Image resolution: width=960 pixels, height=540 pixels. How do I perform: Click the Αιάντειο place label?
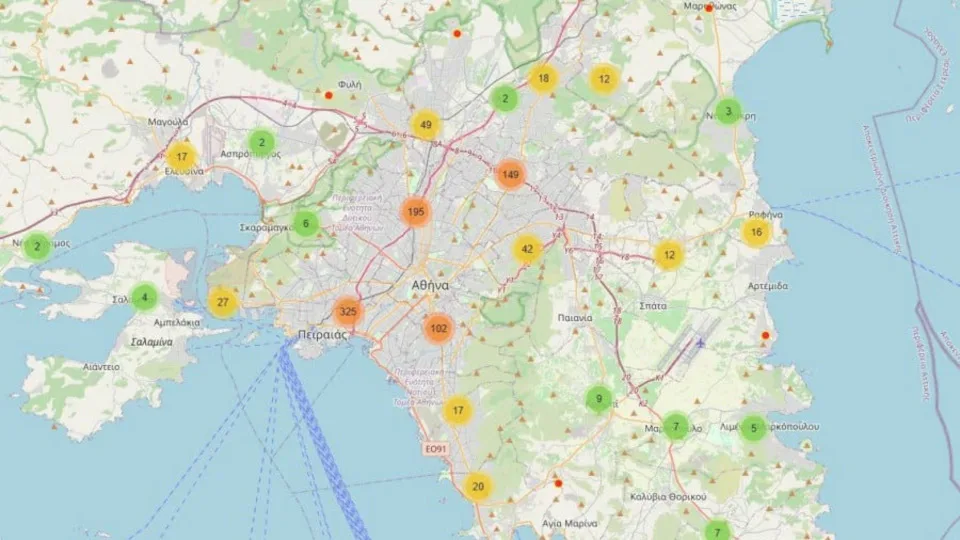101,367
